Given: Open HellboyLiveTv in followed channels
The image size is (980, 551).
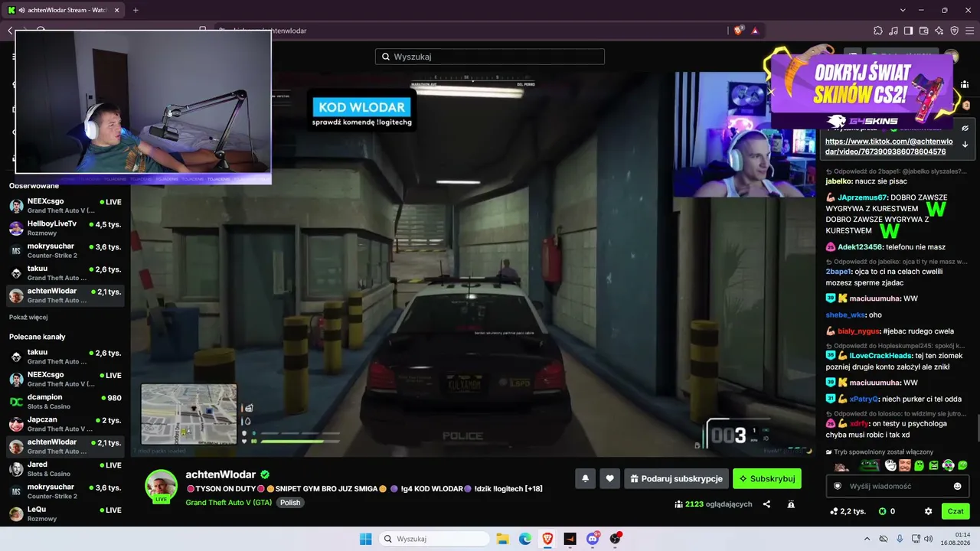Looking at the screenshot, I should coord(65,228).
